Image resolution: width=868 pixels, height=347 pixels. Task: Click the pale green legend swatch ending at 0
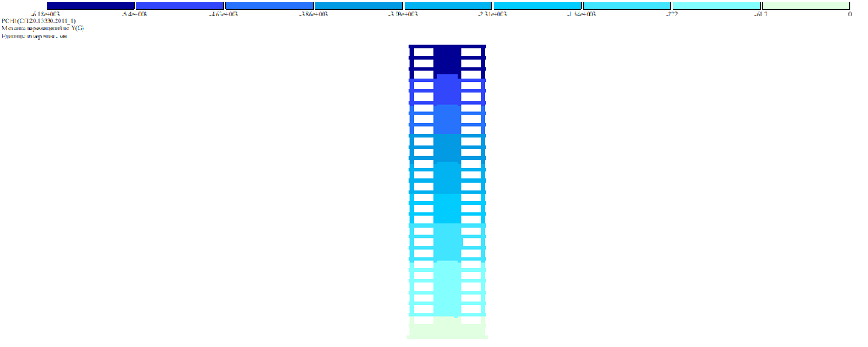806,6
